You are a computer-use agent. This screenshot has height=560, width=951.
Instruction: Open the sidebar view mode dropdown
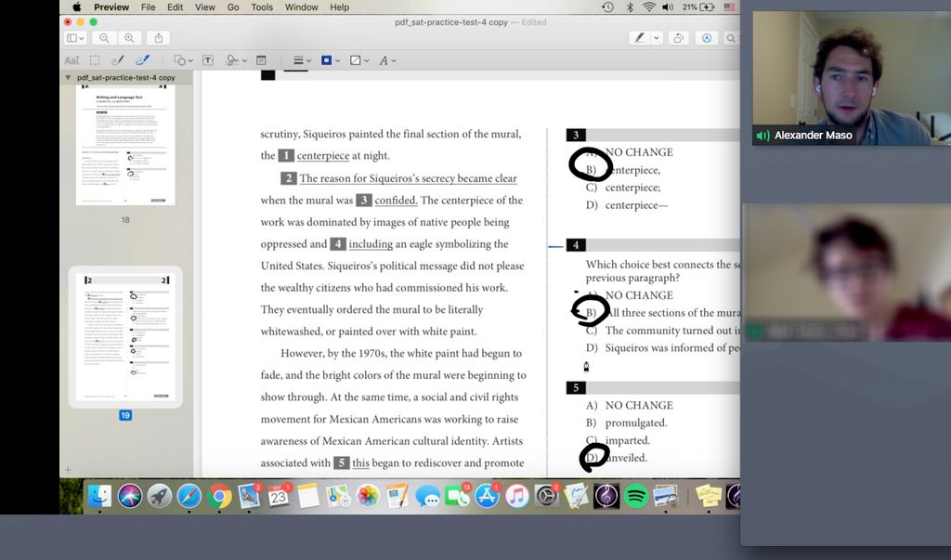coord(75,38)
